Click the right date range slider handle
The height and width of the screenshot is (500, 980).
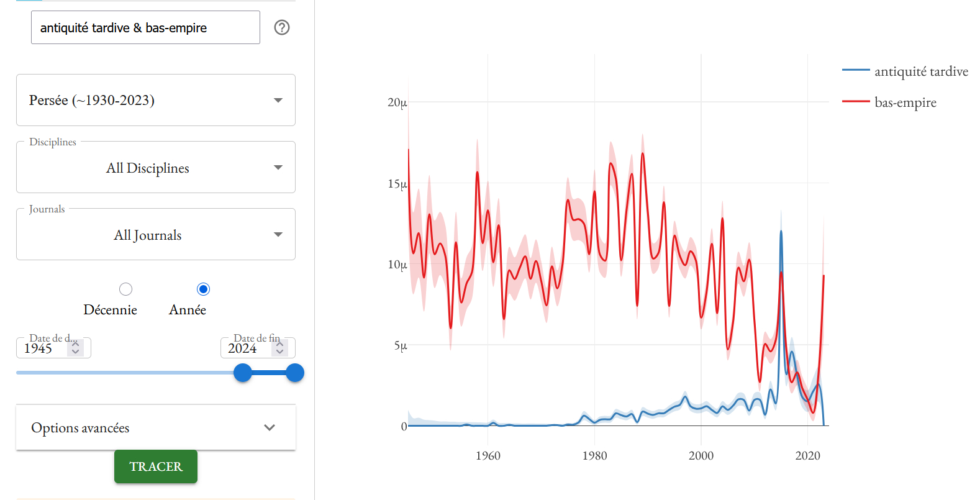295,373
